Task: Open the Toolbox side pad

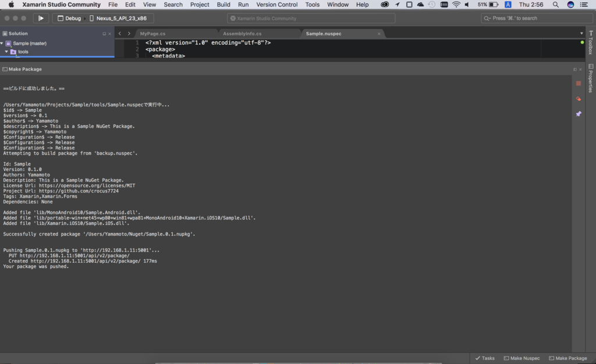Action: pos(591,42)
